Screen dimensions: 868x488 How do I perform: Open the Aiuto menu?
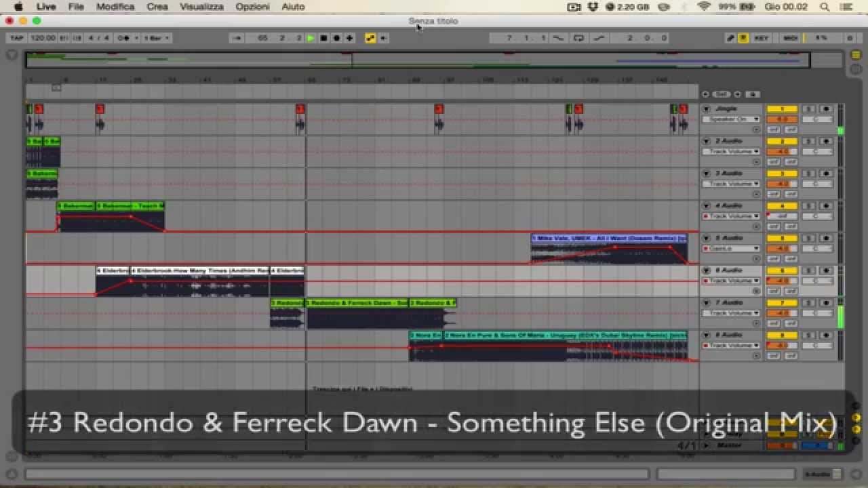pyautogui.click(x=293, y=6)
